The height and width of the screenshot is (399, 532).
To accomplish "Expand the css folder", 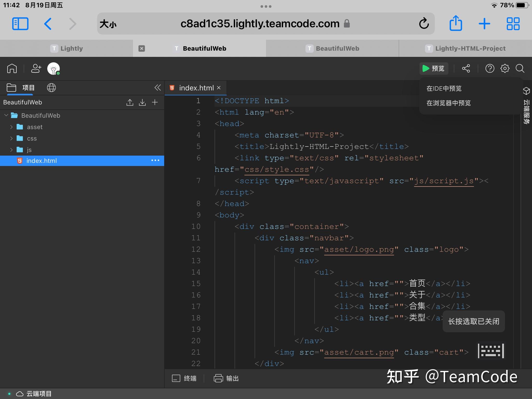I will pos(11,138).
